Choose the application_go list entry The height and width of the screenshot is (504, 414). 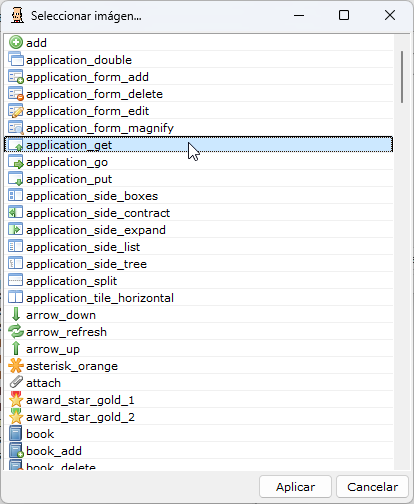click(x=199, y=162)
